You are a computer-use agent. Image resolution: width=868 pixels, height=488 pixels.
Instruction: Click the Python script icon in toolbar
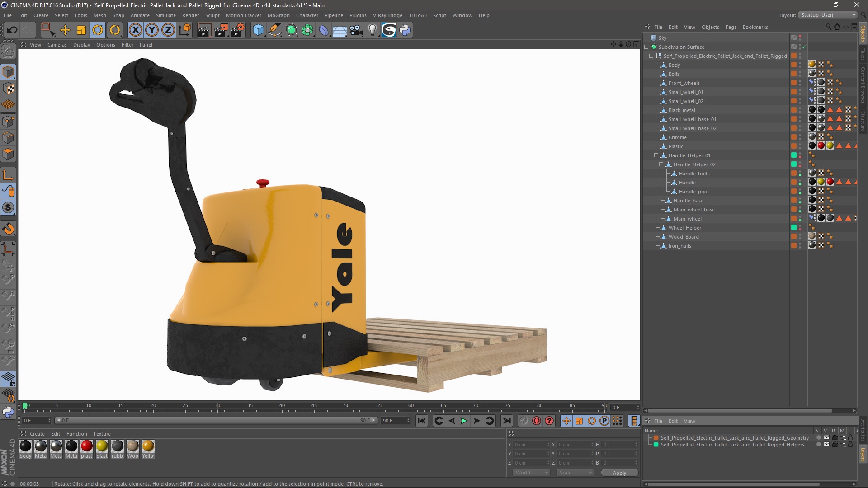coord(405,30)
